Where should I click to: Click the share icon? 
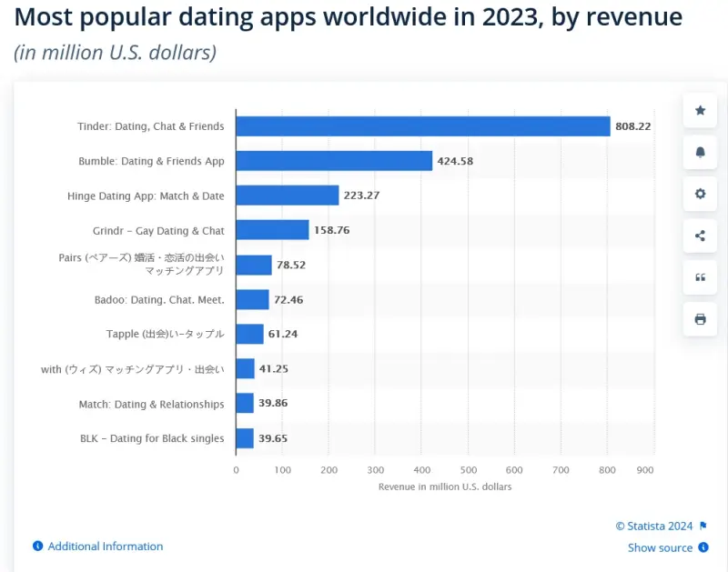click(x=699, y=236)
